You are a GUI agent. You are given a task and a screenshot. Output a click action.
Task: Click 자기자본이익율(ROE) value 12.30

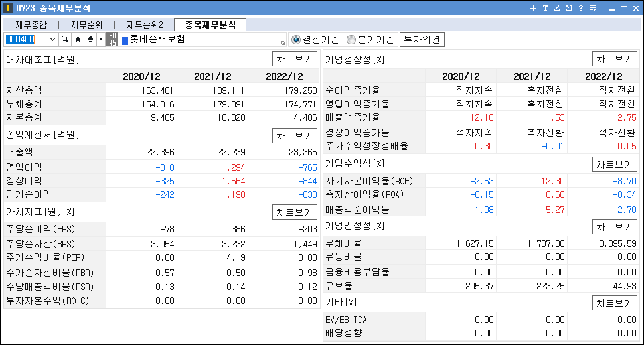pos(553,181)
